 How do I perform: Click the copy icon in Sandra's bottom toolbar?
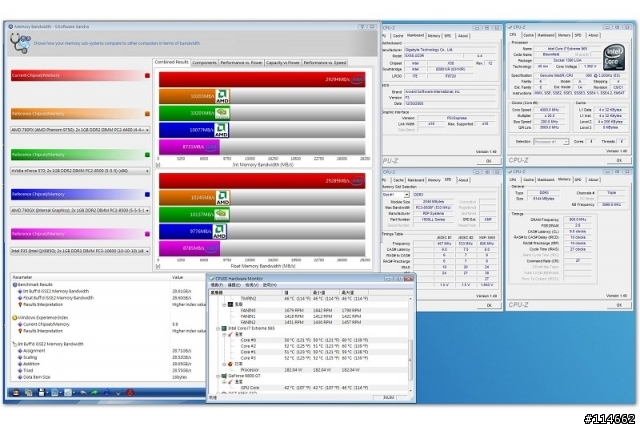click(29, 393)
